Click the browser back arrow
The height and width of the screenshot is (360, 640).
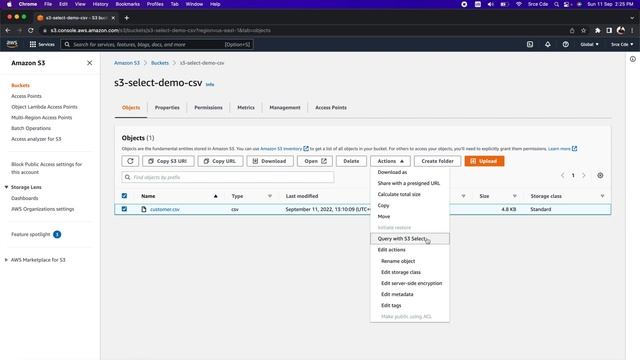8,30
